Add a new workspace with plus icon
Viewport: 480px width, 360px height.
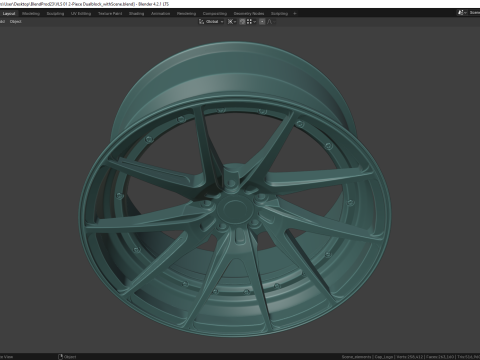pyautogui.click(x=295, y=14)
